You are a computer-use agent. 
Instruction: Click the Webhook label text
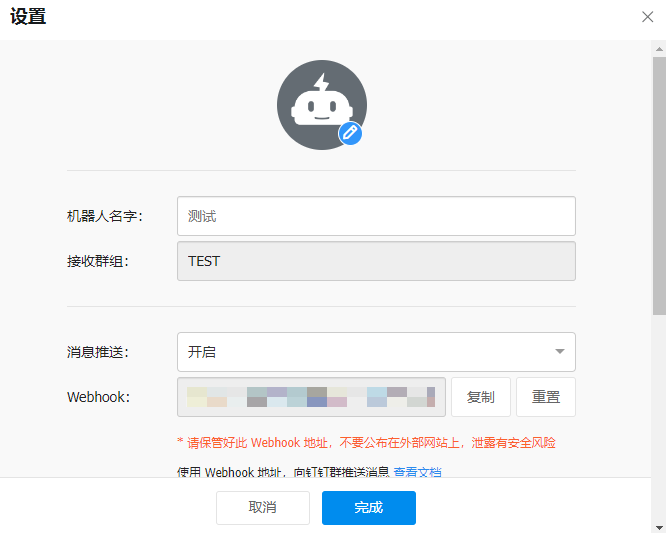[x=99, y=397]
